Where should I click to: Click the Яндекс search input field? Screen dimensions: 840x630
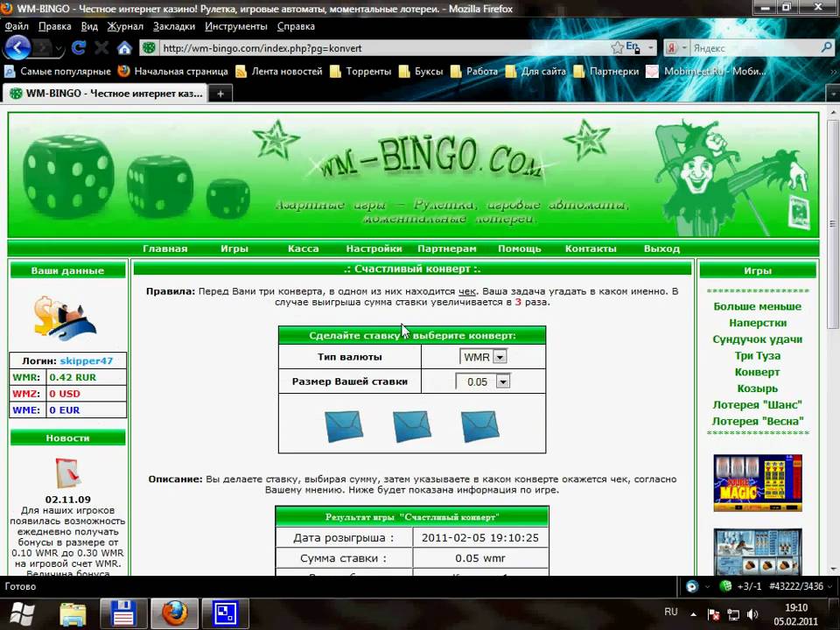pyautogui.click(x=754, y=48)
